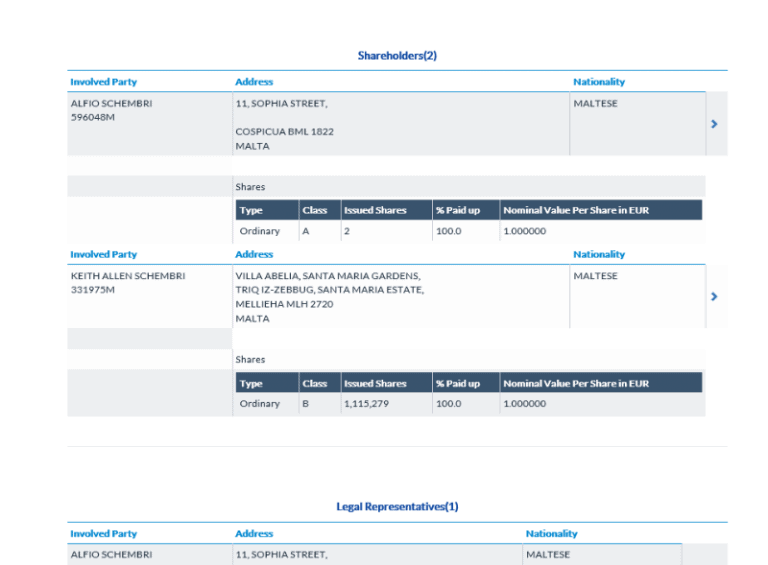Click the issued shares value 1,115,279

click(x=364, y=404)
